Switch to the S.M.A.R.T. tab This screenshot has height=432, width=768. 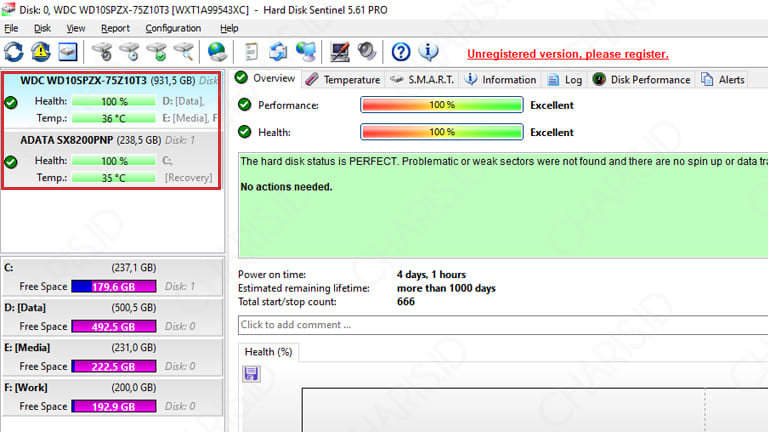click(x=422, y=79)
